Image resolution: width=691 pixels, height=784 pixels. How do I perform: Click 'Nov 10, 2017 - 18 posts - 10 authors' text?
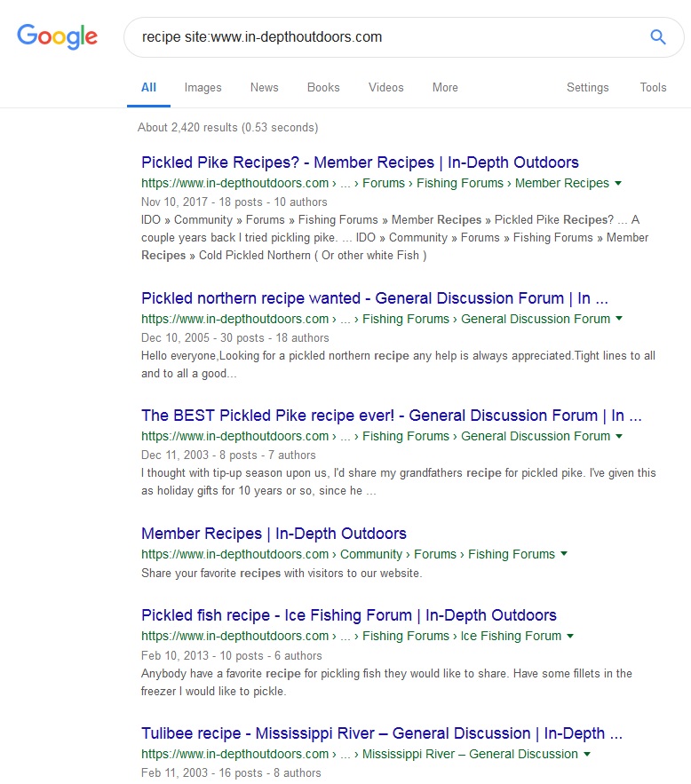234,202
